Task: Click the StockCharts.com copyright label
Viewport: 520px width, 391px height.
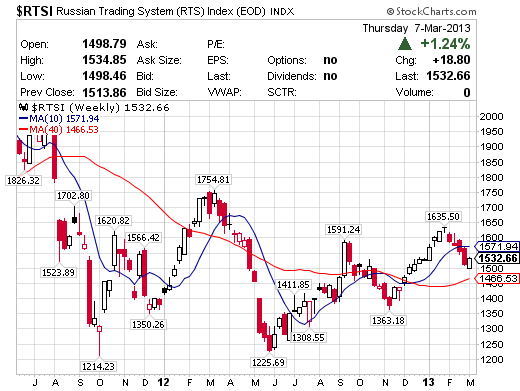Action: 431,12
